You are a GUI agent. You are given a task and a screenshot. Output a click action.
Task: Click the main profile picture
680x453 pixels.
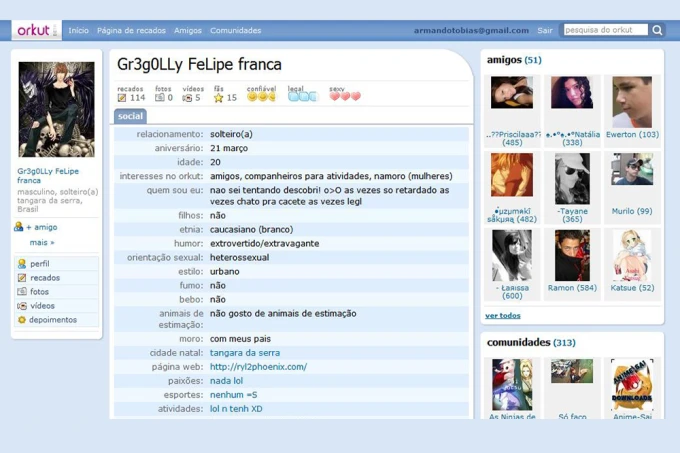coord(56,109)
